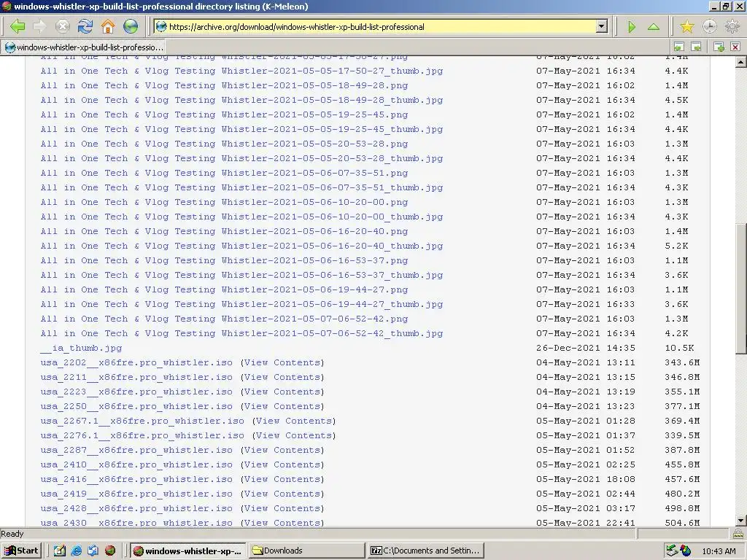Image resolution: width=747 pixels, height=560 pixels.
Task: Open Whistler-2021-05-07-06-52-42_thumb.jpg link
Action: (241, 333)
